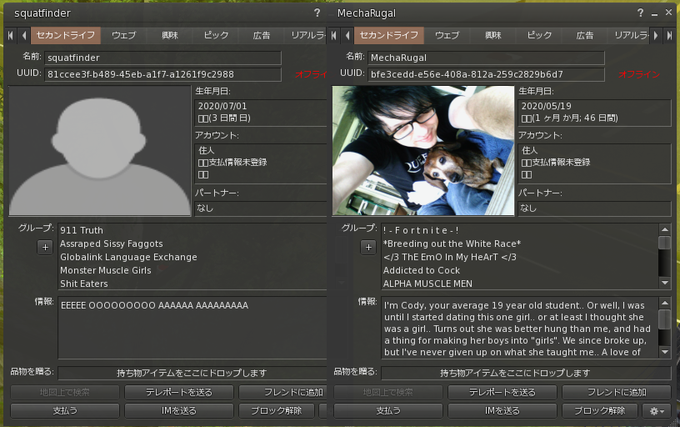Switch to ウェブ tab in squatfinder window

[124, 35]
